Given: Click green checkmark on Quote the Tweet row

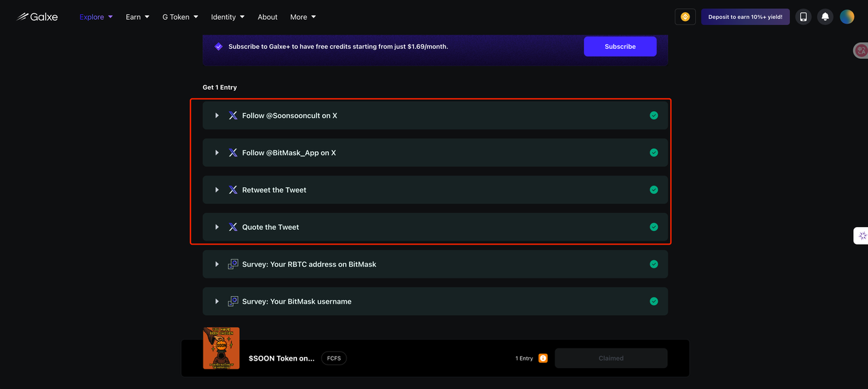Looking at the screenshot, I should [x=654, y=227].
